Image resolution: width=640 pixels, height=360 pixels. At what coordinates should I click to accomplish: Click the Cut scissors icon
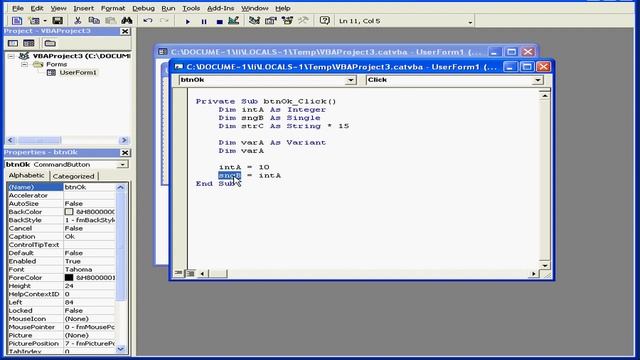click(x=78, y=21)
